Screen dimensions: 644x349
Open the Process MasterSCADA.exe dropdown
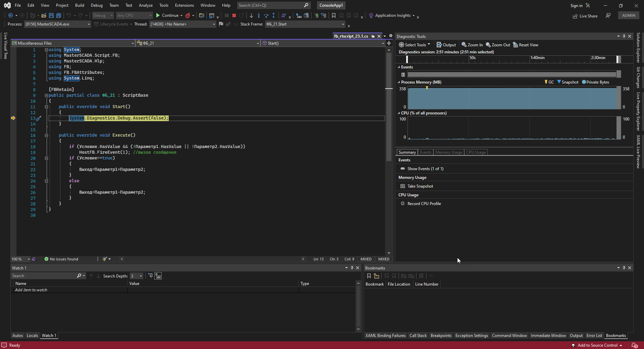pyautogui.click(x=57, y=24)
